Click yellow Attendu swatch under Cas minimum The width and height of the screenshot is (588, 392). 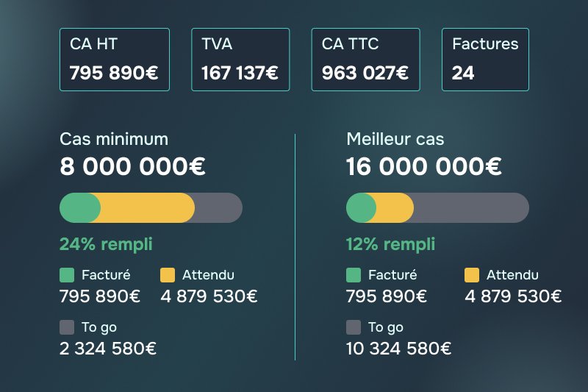click(x=168, y=275)
